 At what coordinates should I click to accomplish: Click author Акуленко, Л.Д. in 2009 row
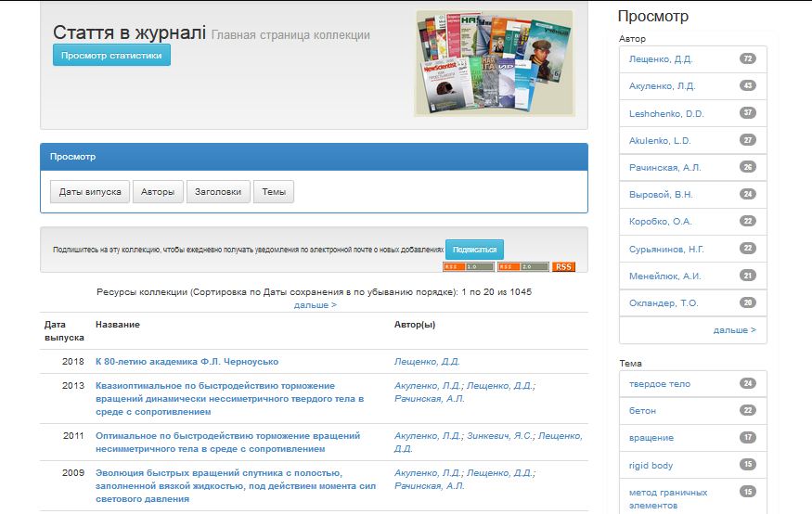click(x=427, y=472)
